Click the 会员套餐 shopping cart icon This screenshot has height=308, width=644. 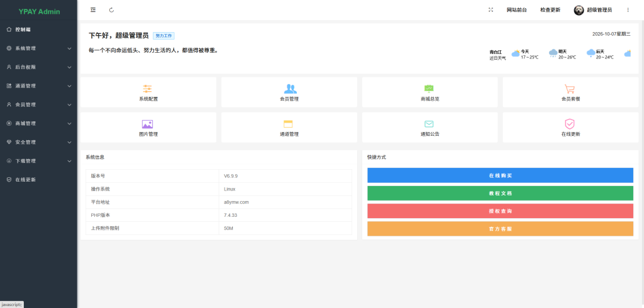click(x=570, y=89)
